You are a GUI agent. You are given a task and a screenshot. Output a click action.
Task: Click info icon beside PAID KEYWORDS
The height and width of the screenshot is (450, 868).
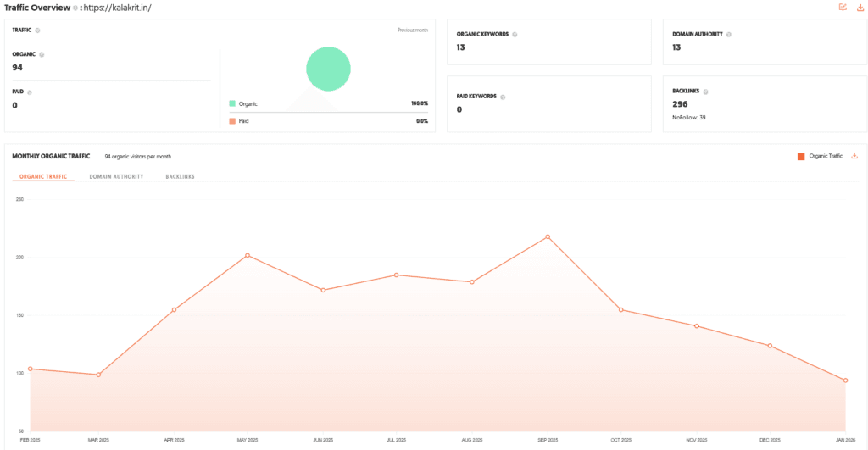tap(503, 97)
